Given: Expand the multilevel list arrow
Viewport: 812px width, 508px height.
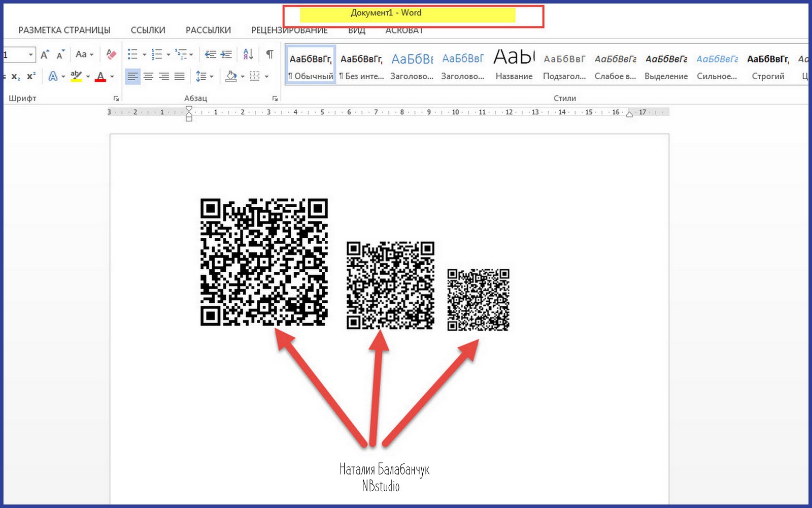Looking at the screenshot, I should 191,55.
